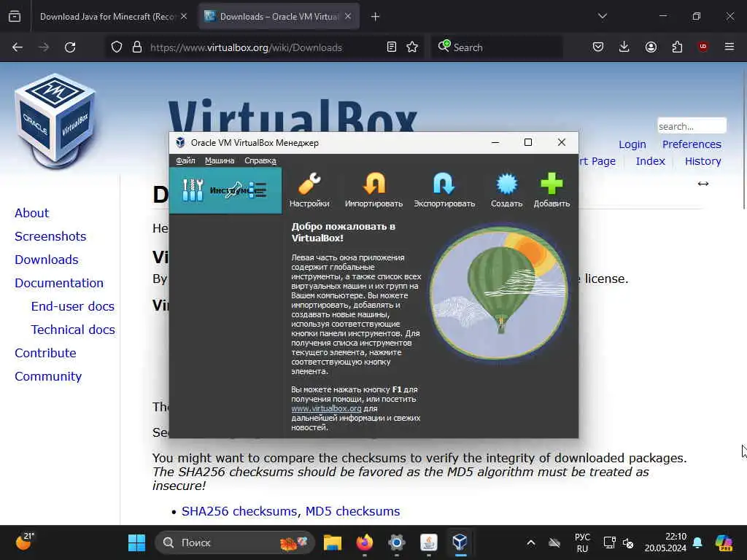Open Firefox from the taskbar
Viewport: 747px width, 560px height.
365,542
